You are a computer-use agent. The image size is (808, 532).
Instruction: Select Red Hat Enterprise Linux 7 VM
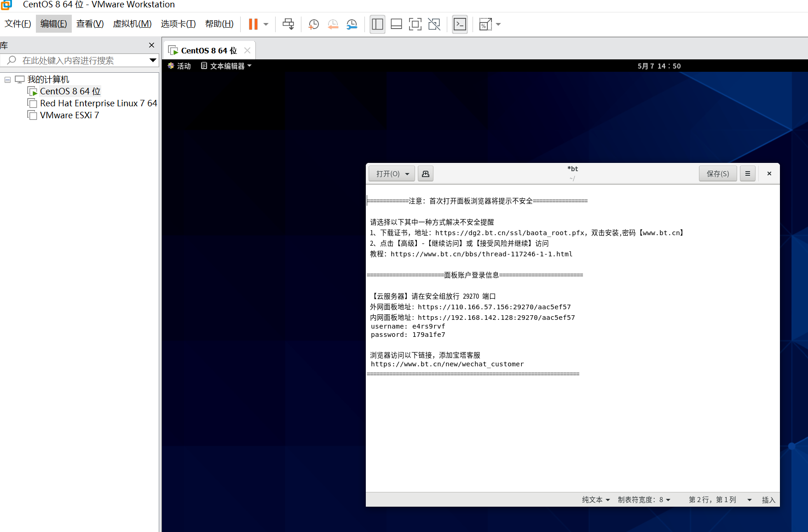(x=98, y=103)
